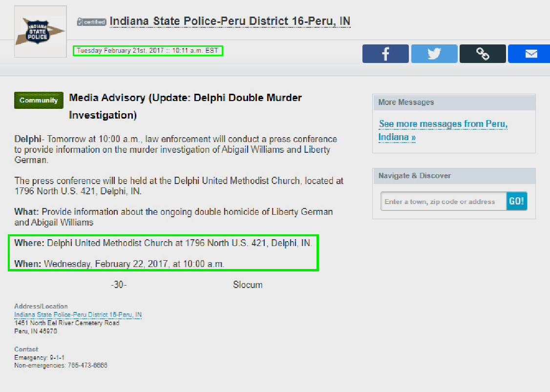This screenshot has width=550, height=392.
Task: Click the Slocum author name
Action: click(247, 285)
